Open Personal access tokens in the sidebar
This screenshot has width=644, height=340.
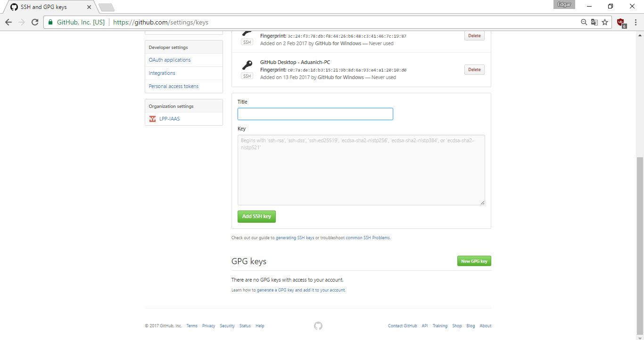(x=173, y=86)
